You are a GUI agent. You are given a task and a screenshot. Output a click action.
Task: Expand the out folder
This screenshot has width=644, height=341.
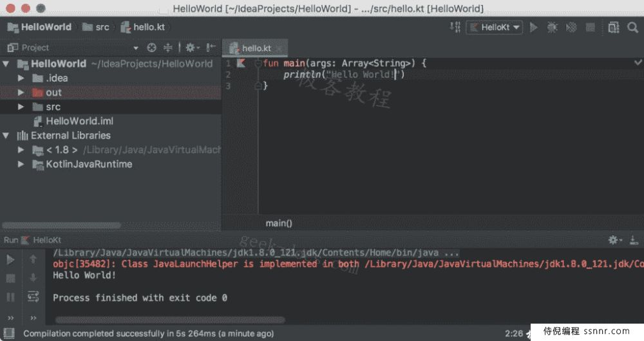tap(21, 93)
